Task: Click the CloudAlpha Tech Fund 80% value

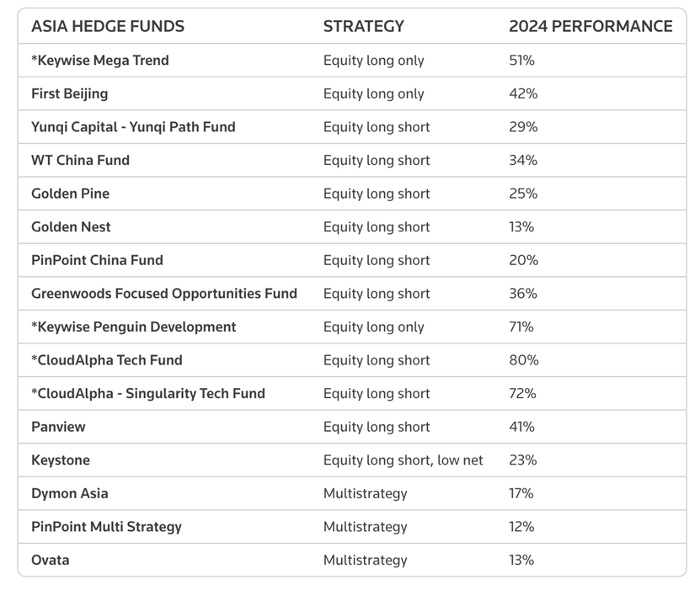Action: tap(523, 360)
